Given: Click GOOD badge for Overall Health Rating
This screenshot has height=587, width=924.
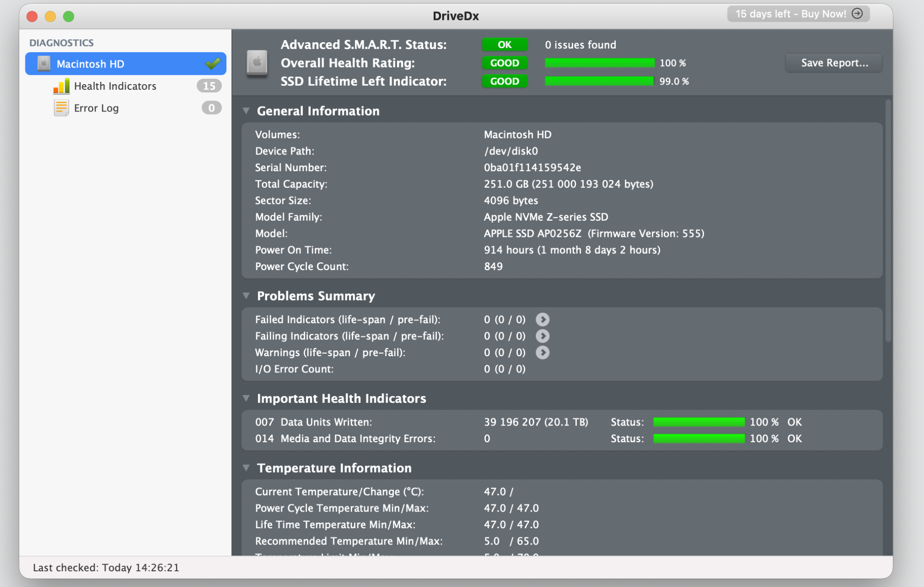Looking at the screenshot, I should (504, 63).
